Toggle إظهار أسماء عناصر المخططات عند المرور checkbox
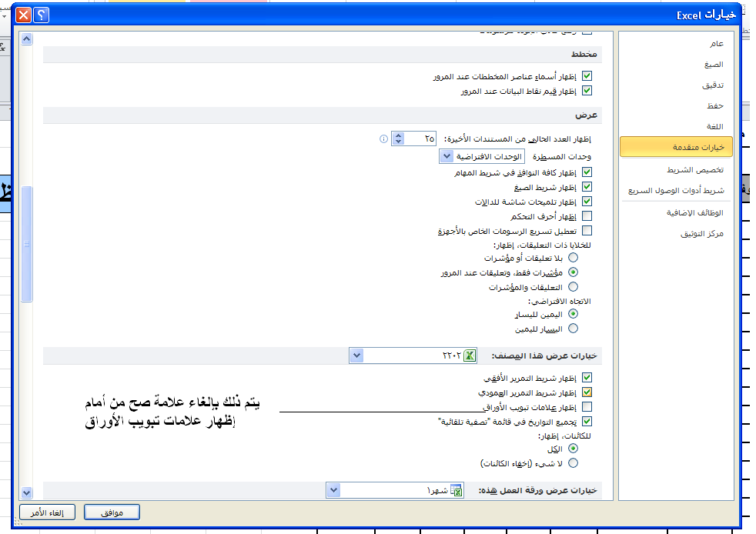The height and width of the screenshot is (534, 756). [587, 76]
